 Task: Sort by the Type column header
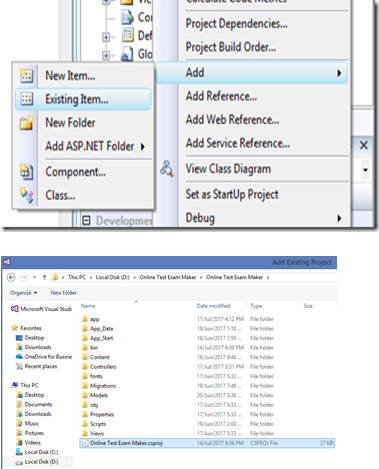[x=256, y=306]
